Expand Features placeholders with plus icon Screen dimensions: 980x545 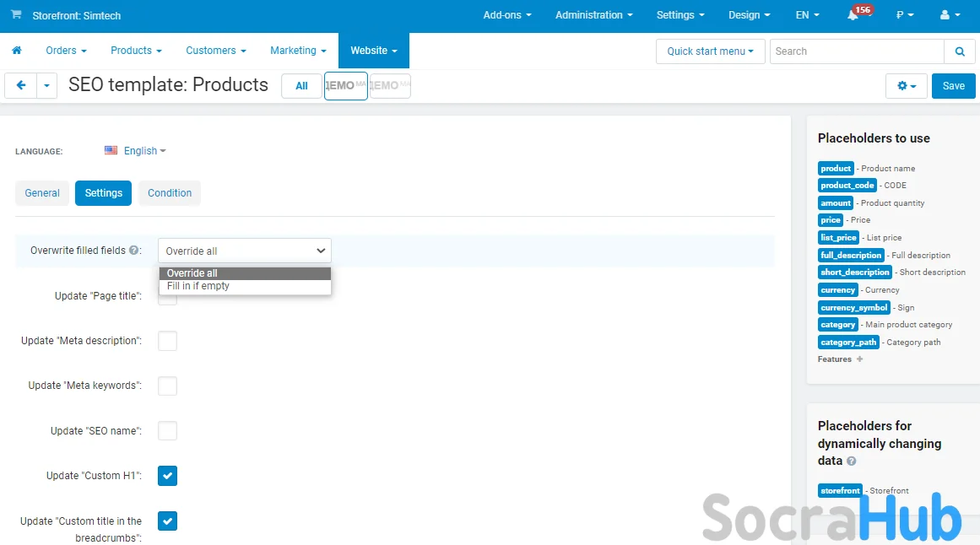(859, 359)
